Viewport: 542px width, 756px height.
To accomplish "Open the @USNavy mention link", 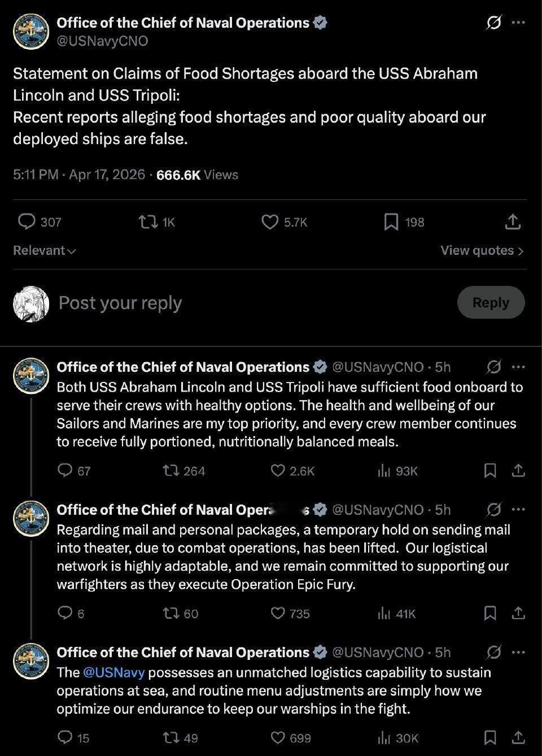I will (113, 672).
